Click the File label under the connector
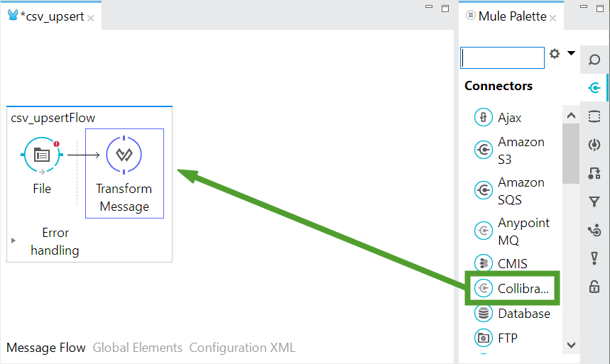This screenshot has height=364, width=610. click(x=42, y=189)
